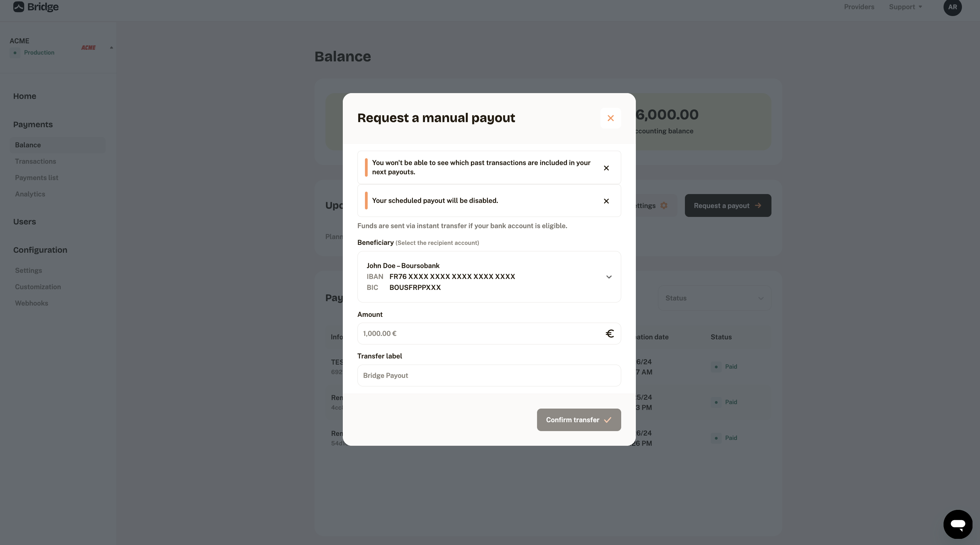Click the John Doe – Boursobank name
This screenshot has height=545, width=980.
tap(403, 266)
